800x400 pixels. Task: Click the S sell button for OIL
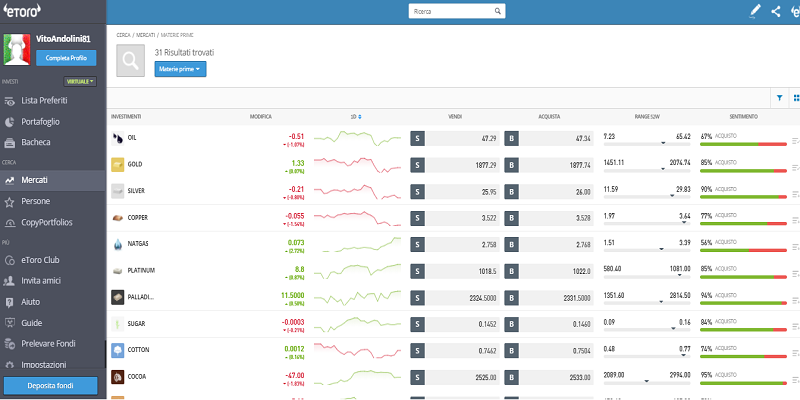[x=417, y=138]
